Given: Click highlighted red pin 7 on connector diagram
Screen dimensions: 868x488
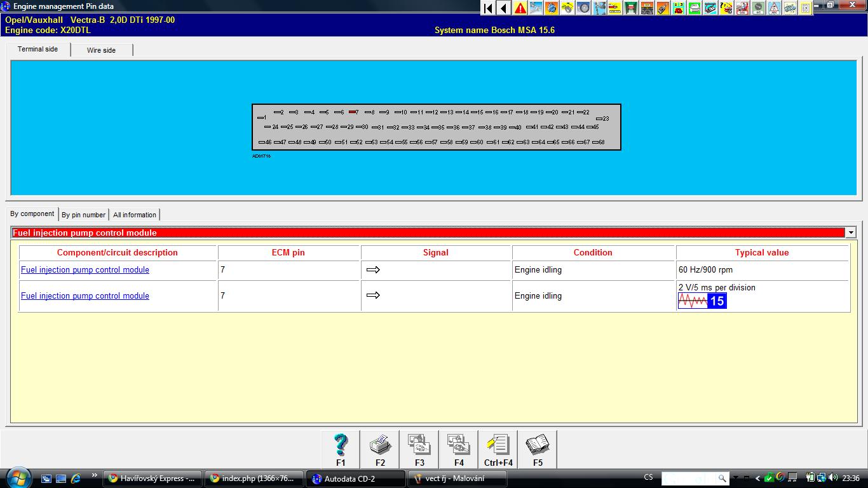Looking at the screenshot, I should [353, 112].
